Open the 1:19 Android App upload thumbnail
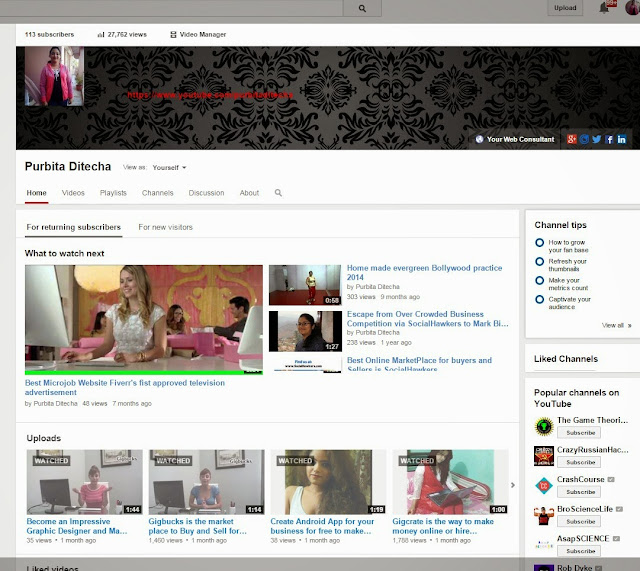The image size is (640, 571). click(328, 482)
